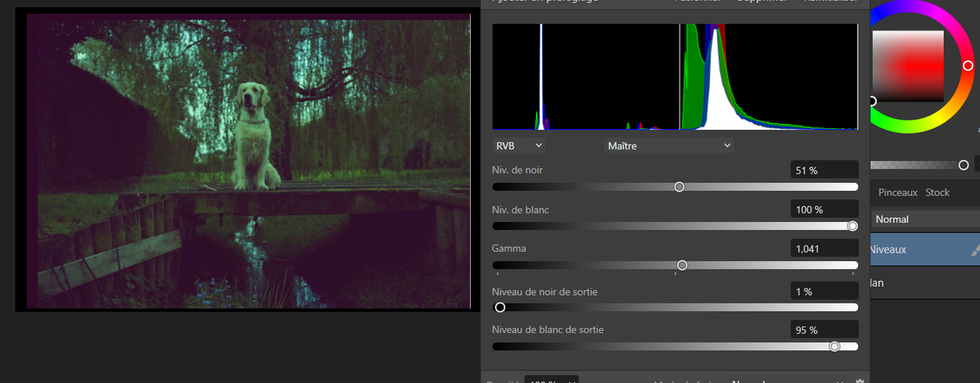Grab the Niv. de noir slider handle
Image resolution: width=980 pixels, height=383 pixels.
pos(679,187)
